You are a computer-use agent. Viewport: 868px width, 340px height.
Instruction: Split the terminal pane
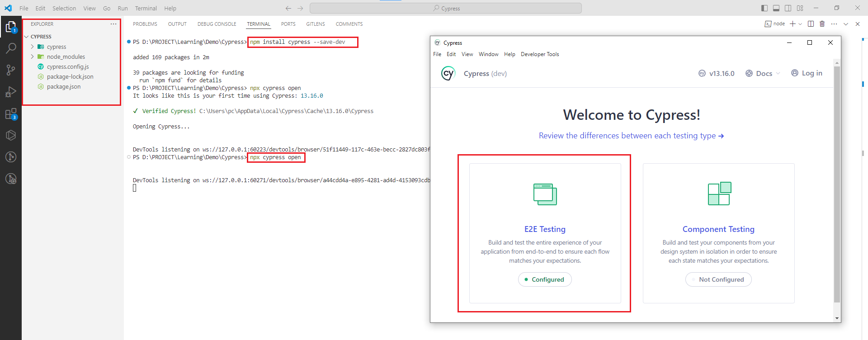[x=811, y=24]
